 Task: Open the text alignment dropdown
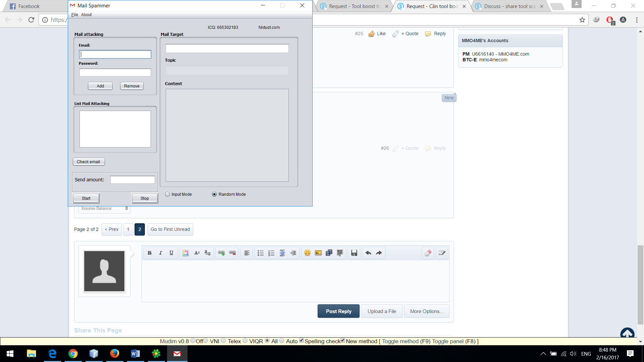click(247, 253)
